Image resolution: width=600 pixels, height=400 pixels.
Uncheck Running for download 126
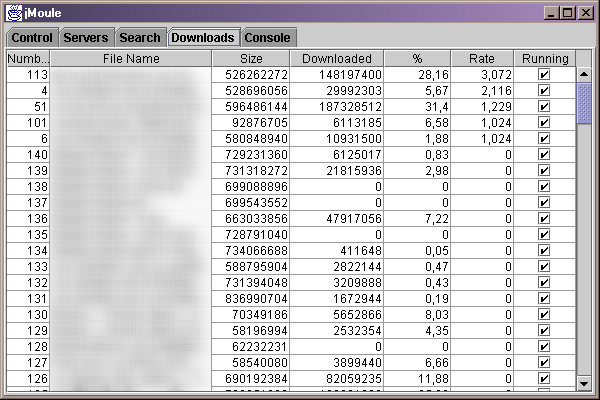click(x=544, y=379)
